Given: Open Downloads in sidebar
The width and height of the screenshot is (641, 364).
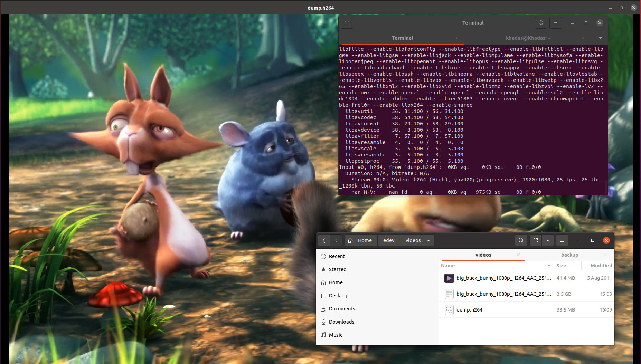Looking at the screenshot, I should click(x=377, y=322).
